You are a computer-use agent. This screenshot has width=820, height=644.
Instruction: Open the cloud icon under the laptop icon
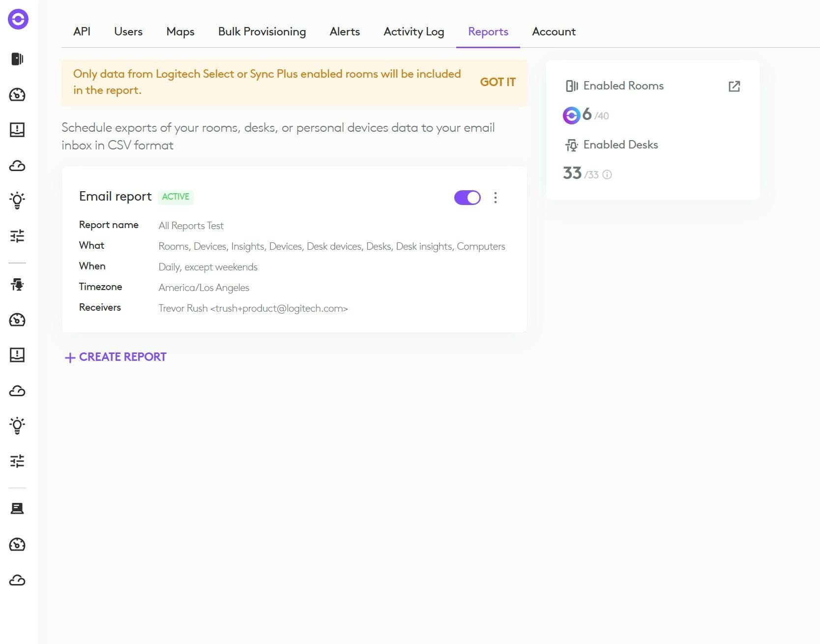tap(17, 580)
